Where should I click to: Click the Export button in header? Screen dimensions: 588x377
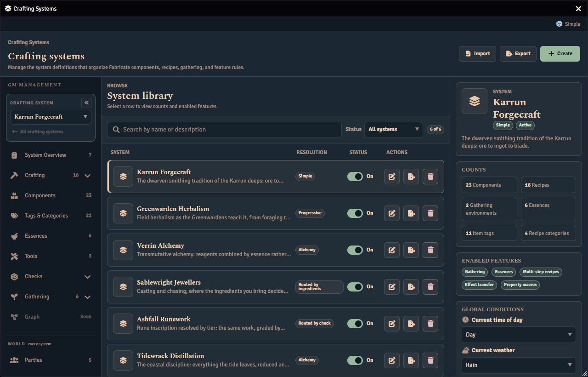(518, 54)
